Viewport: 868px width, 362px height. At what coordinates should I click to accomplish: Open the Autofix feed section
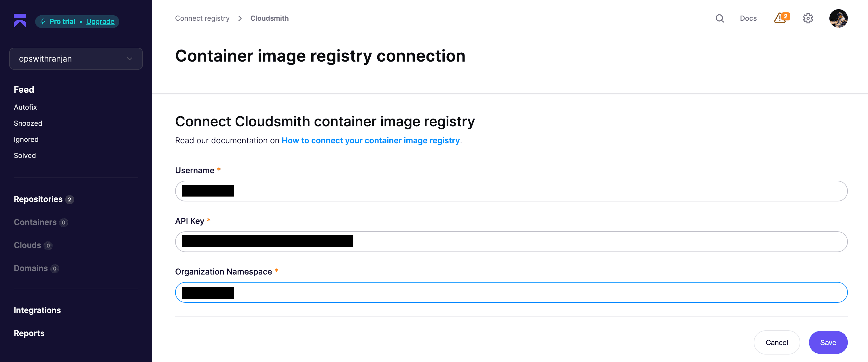[25, 107]
